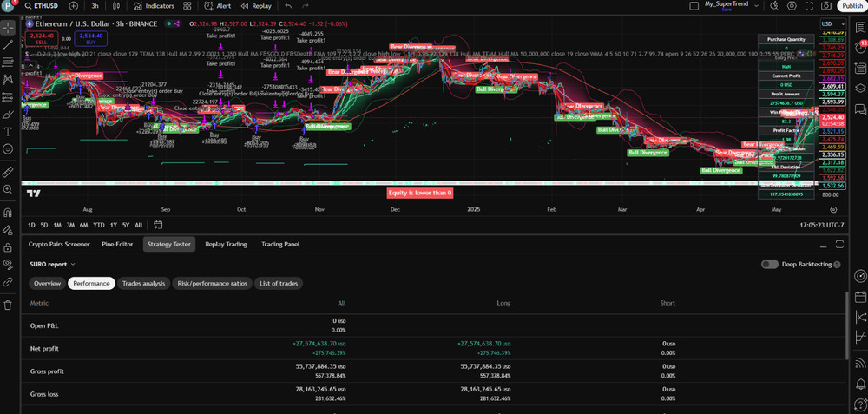This screenshot has width=868, height=414.
Task: Open the List of trades tab
Action: click(x=279, y=284)
